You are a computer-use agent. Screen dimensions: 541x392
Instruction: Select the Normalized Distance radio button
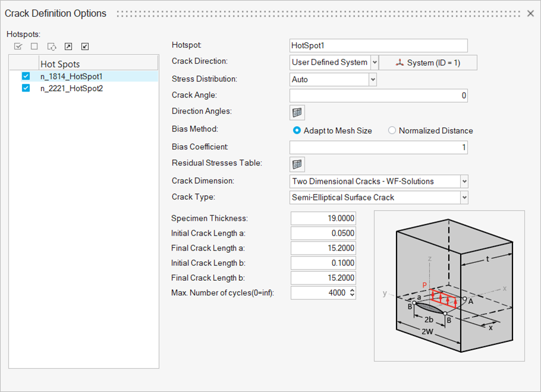coord(392,130)
